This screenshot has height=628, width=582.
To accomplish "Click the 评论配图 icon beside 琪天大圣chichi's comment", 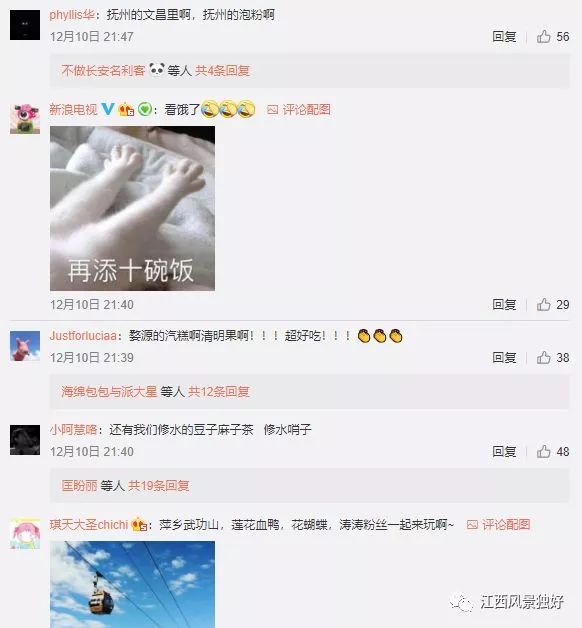I will pos(472,524).
